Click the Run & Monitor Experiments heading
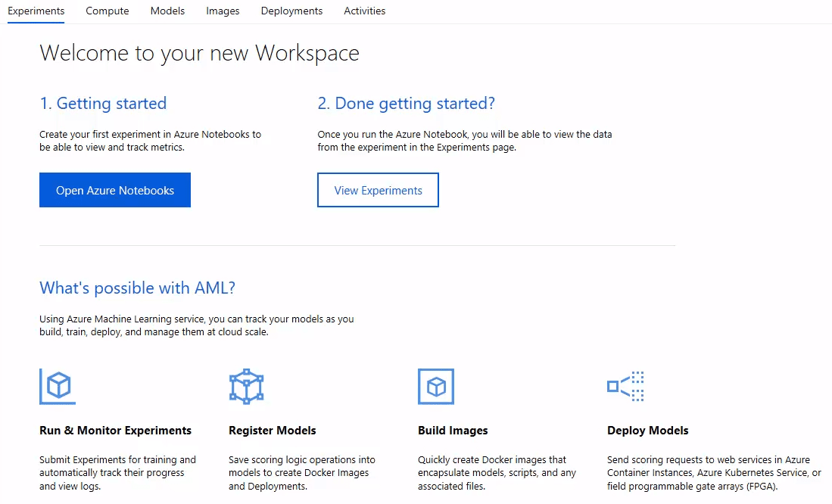This screenshot has width=832, height=504. coord(115,431)
